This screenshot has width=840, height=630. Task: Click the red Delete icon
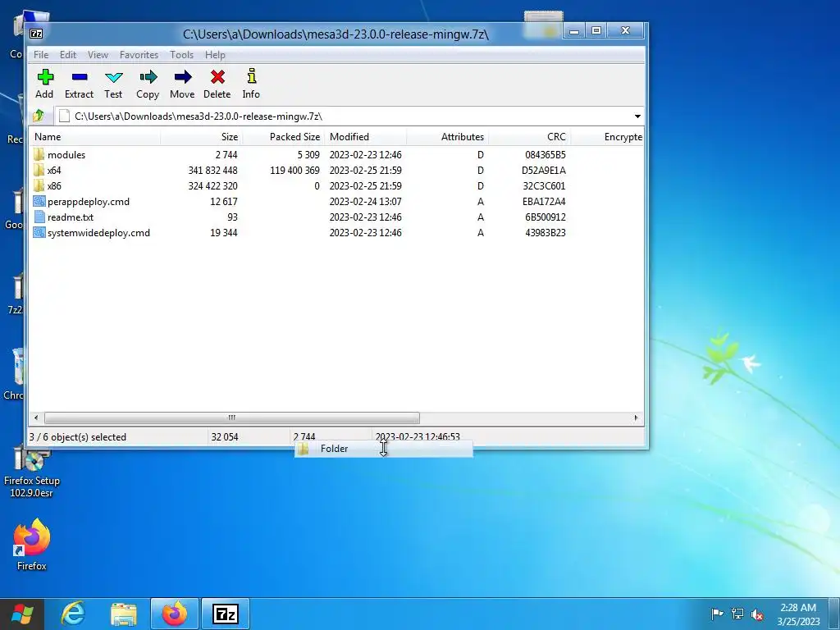(217, 77)
